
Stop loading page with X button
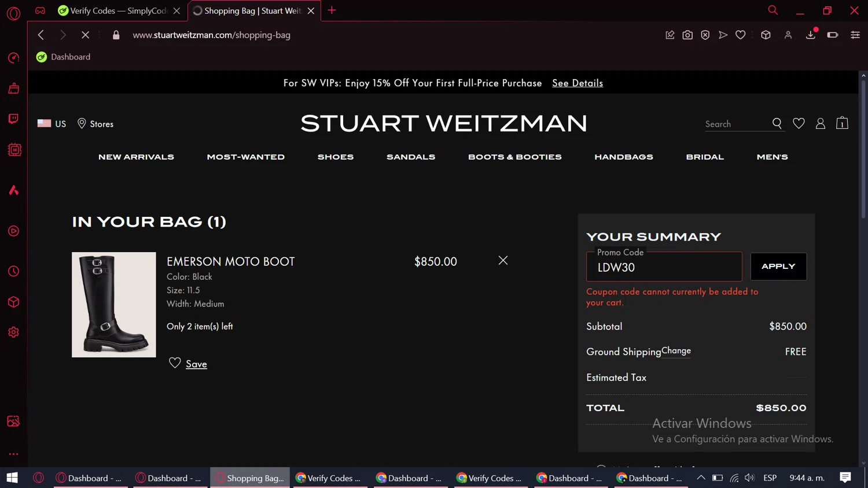(85, 35)
